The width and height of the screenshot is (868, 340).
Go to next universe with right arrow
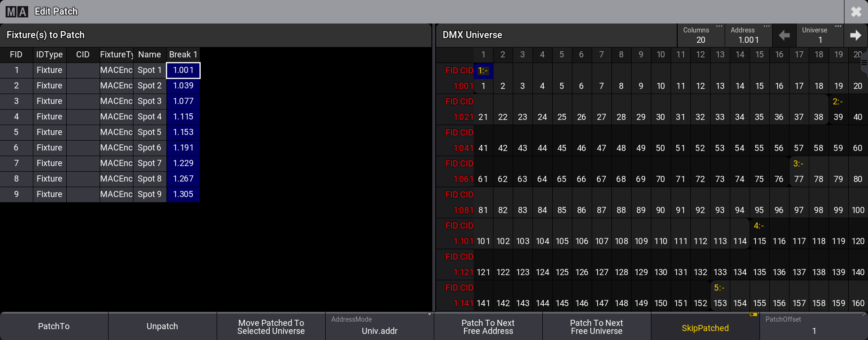click(x=855, y=35)
